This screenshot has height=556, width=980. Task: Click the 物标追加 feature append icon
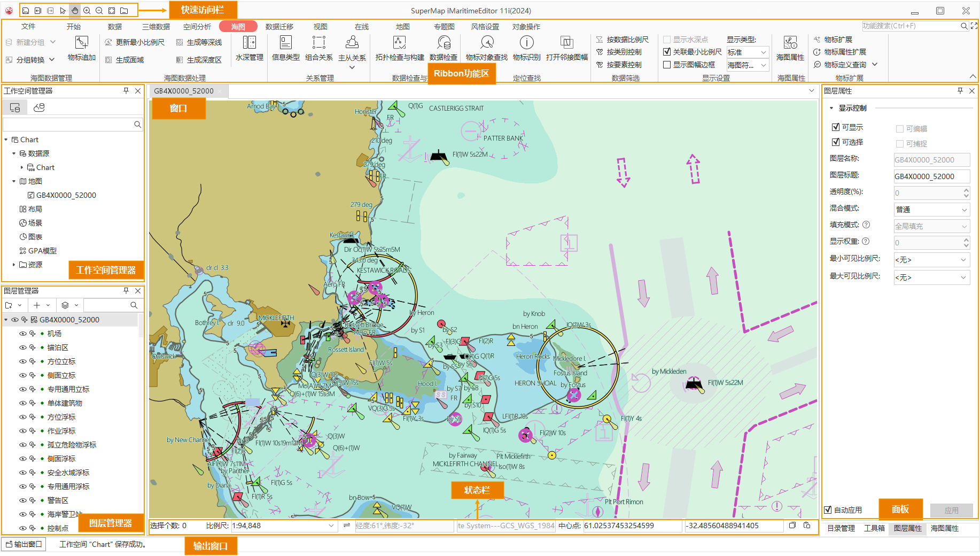coord(81,48)
